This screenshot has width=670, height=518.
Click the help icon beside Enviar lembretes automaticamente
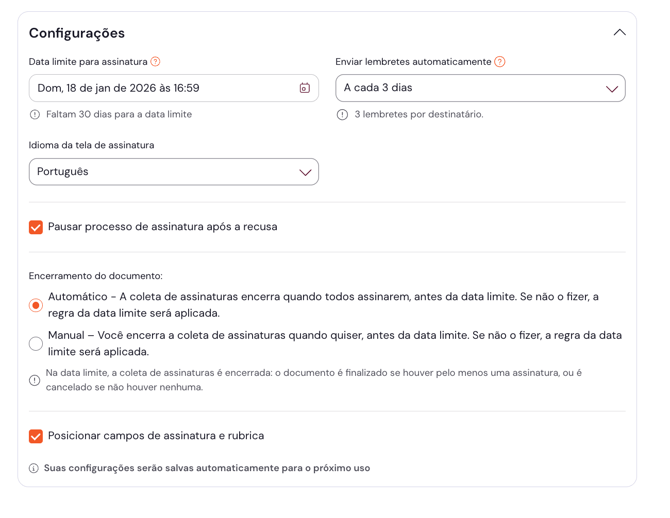[500, 62]
